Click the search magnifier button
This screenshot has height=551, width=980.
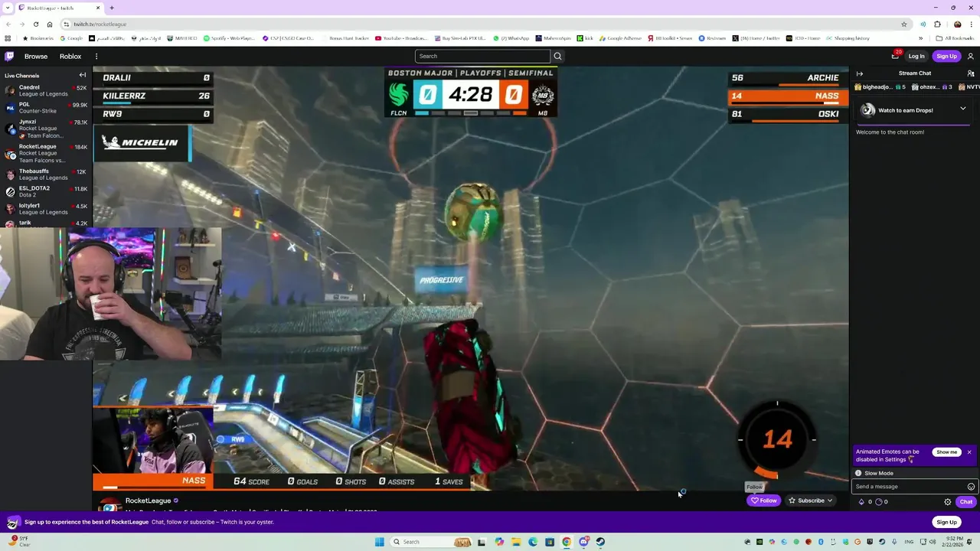pos(557,56)
